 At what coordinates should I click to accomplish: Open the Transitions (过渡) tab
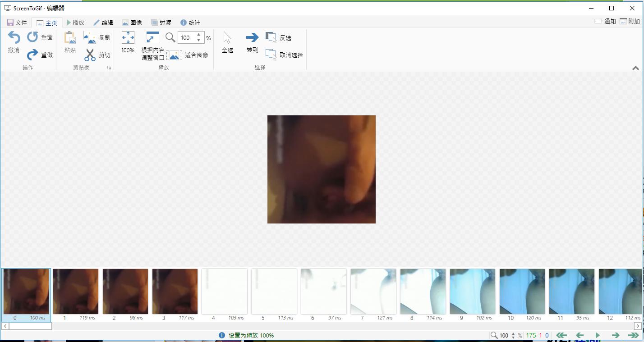point(161,23)
